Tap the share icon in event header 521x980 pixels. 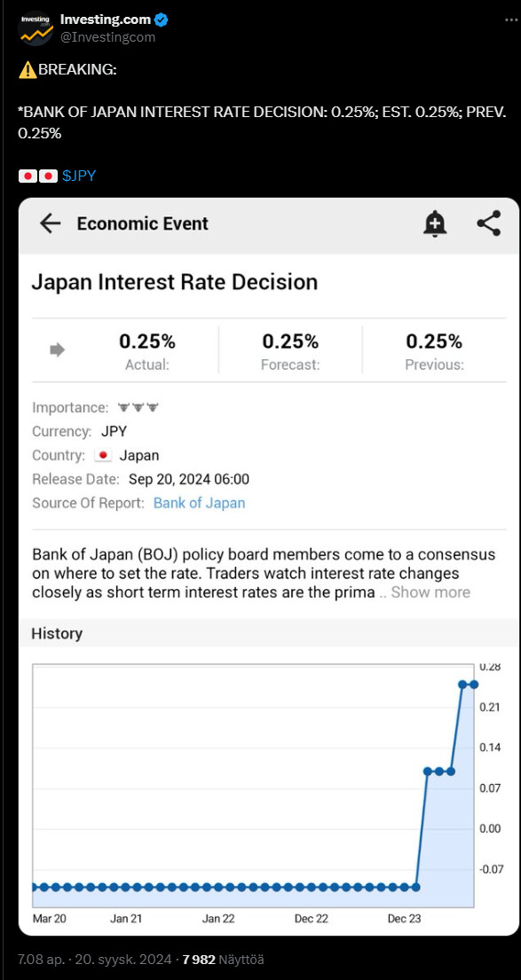(488, 223)
